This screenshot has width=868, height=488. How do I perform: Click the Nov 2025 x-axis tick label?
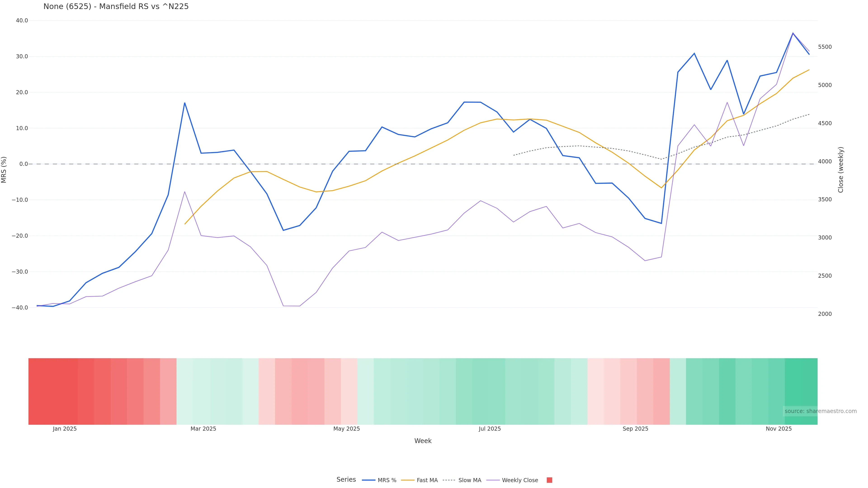(779, 429)
